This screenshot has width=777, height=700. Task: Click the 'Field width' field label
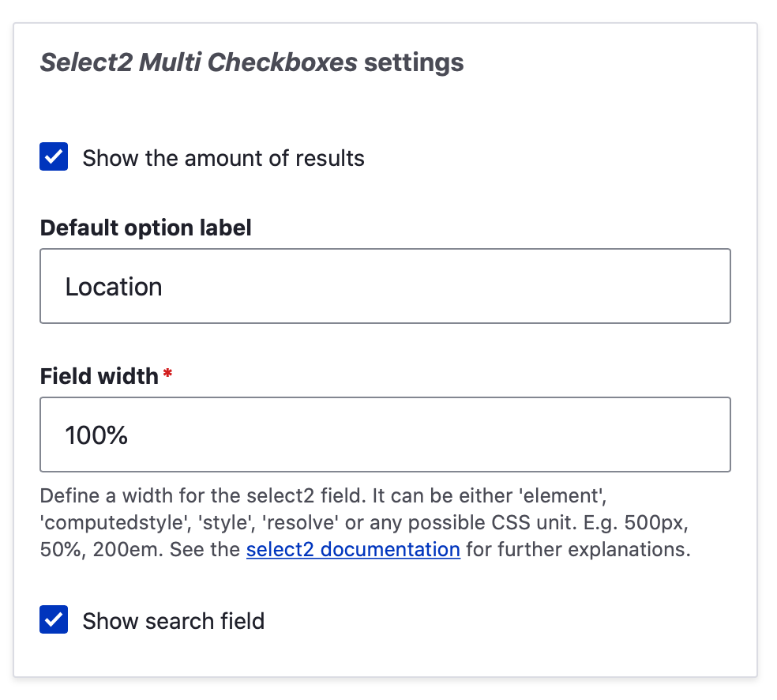tap(99, 376)
